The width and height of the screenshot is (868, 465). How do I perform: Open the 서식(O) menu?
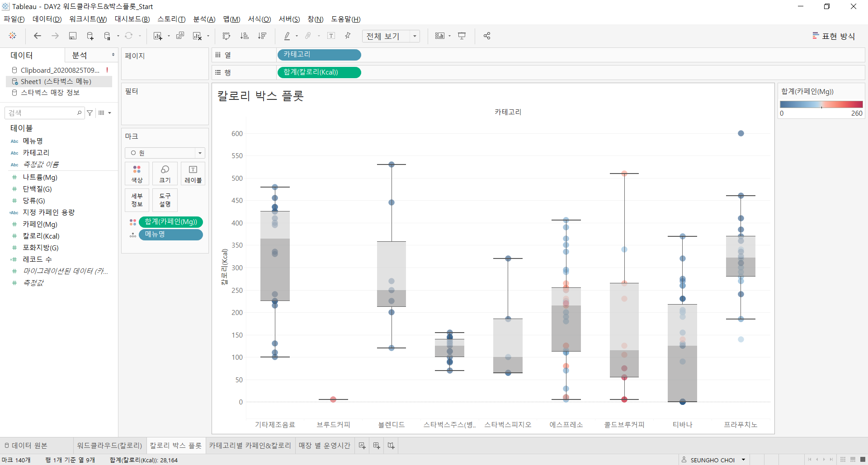tap(259, 19)
